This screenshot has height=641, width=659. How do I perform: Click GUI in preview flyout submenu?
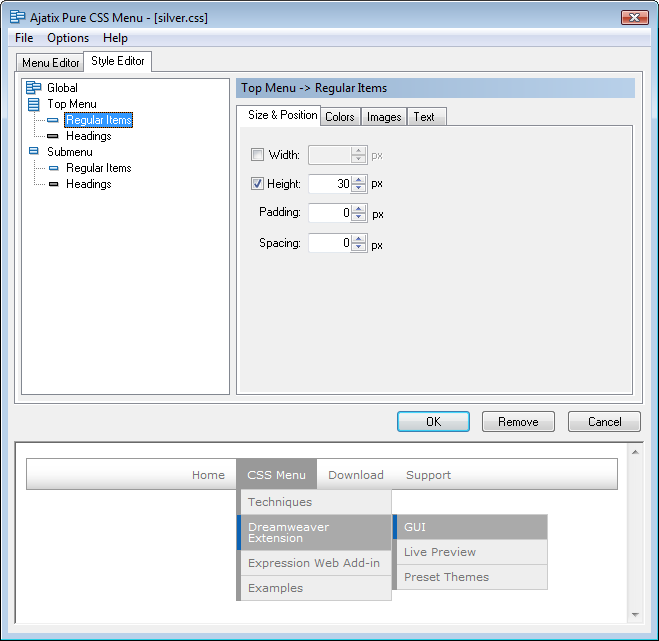click(470, 527)
